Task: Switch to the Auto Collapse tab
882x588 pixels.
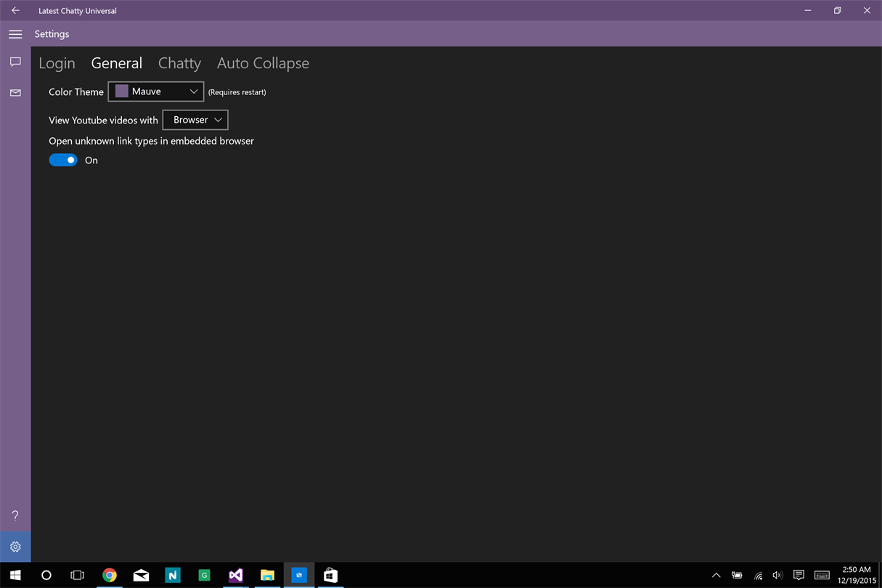Action: coord(263,63)
